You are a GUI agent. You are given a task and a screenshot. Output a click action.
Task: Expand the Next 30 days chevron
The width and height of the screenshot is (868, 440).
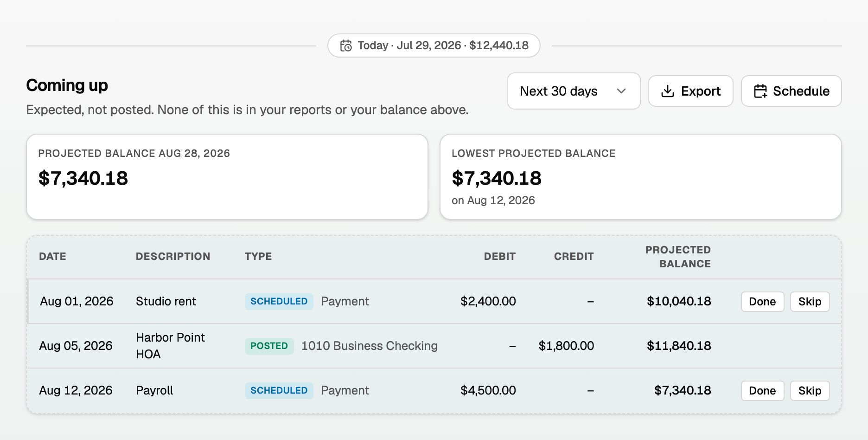(621, 91)
